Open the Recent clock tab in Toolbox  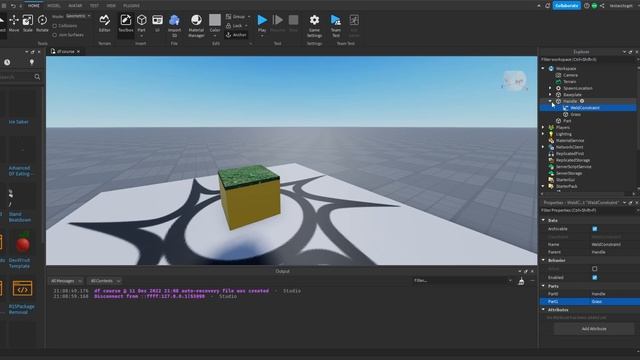pos(7,62)
